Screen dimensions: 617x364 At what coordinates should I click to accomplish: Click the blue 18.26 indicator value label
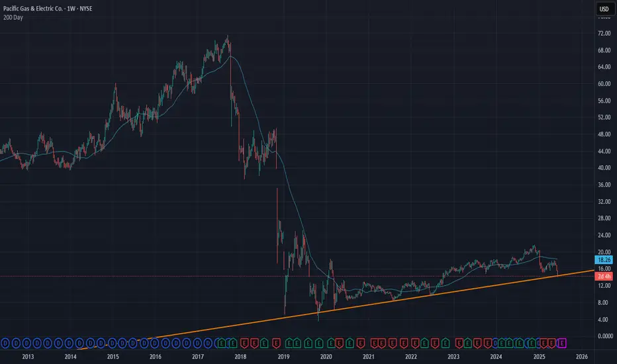click(604, 259)
